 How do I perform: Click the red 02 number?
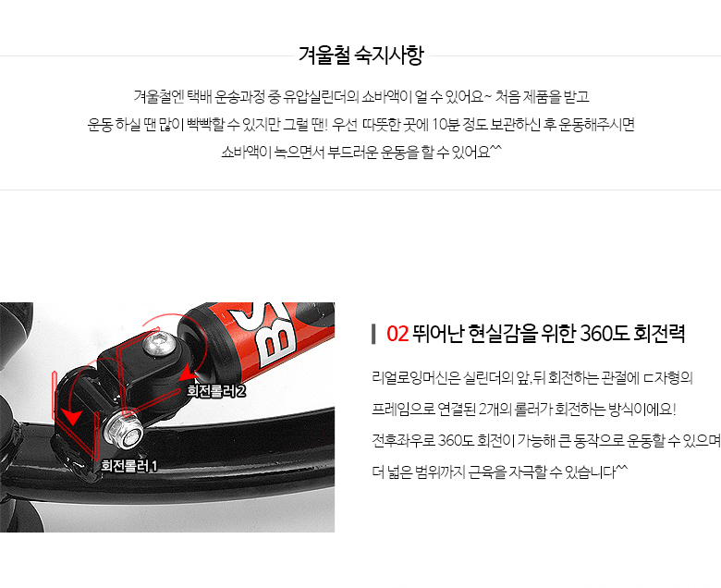point(397,335)
